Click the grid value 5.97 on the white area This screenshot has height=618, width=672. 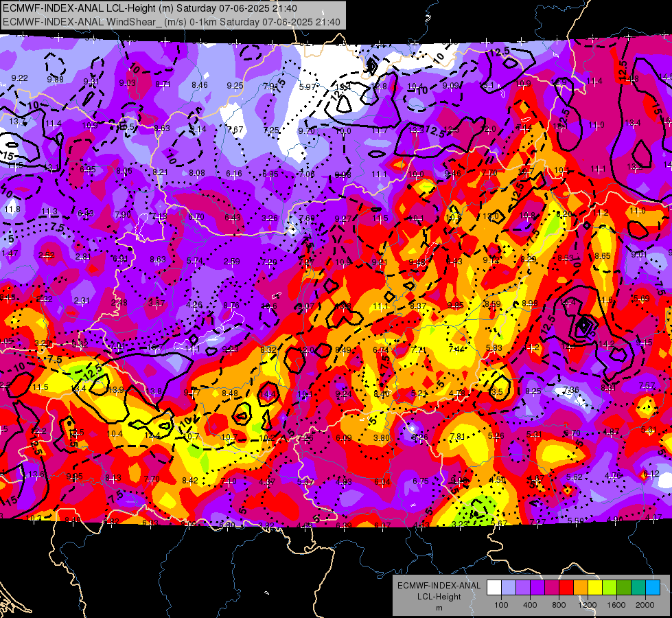[308, 87]
